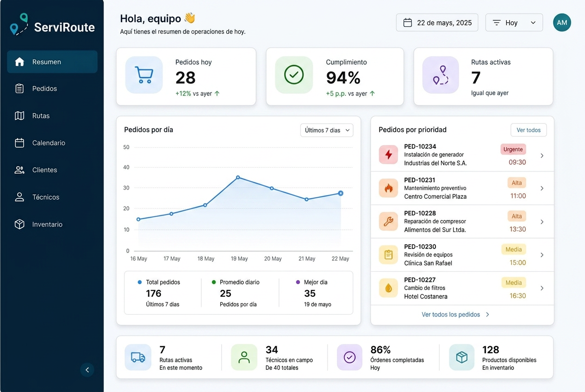Viewport: 585px width, 392px height.
Task: Open the Últimos 7 días dropdown
Action: tap(327, 130)
